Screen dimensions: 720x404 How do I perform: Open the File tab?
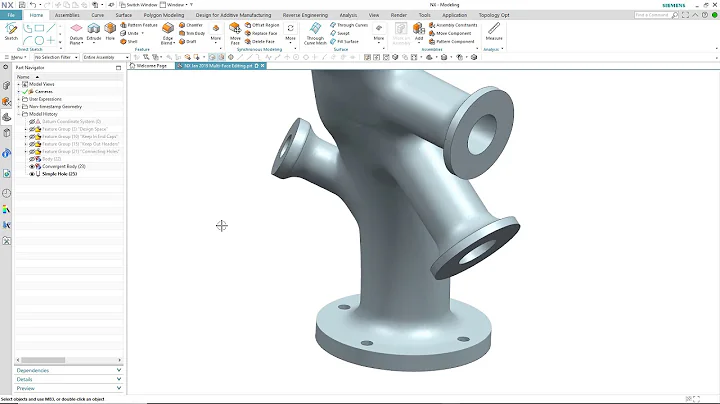[x=11, y=15]
